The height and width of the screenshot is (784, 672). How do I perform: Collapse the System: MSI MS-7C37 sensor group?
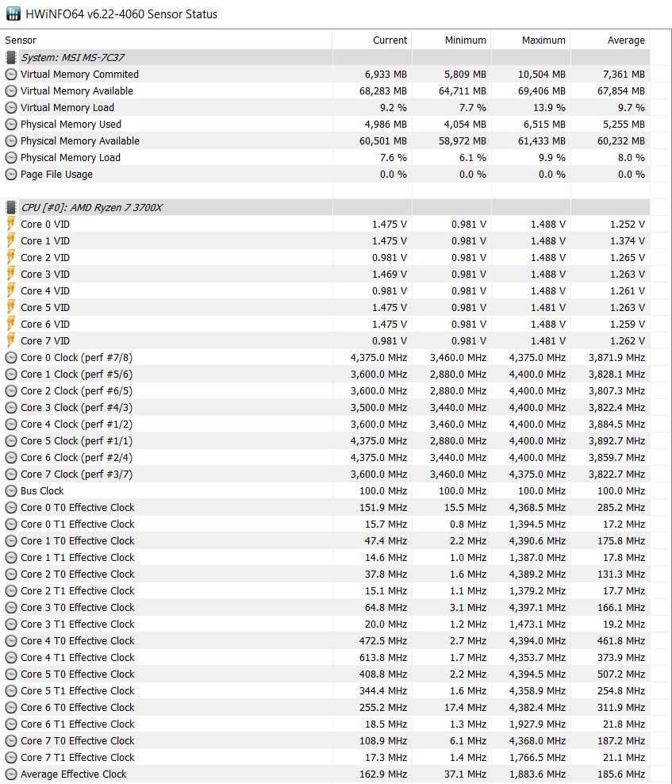click(72, 57)
